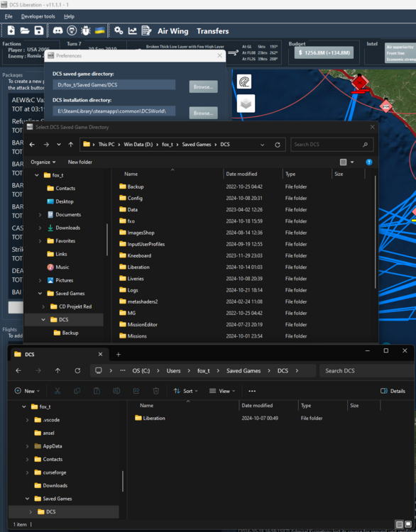Image resolution: width=416 pixels, height=532 pixels.
Task: Open the Sort dropdown in Explorer
Action: pos(186,391)
